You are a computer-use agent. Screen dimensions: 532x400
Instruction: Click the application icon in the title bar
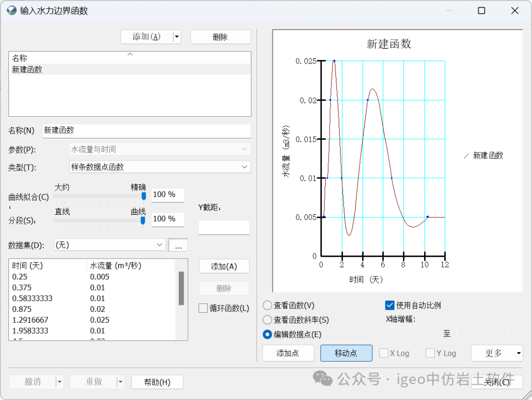coord(11,10)
